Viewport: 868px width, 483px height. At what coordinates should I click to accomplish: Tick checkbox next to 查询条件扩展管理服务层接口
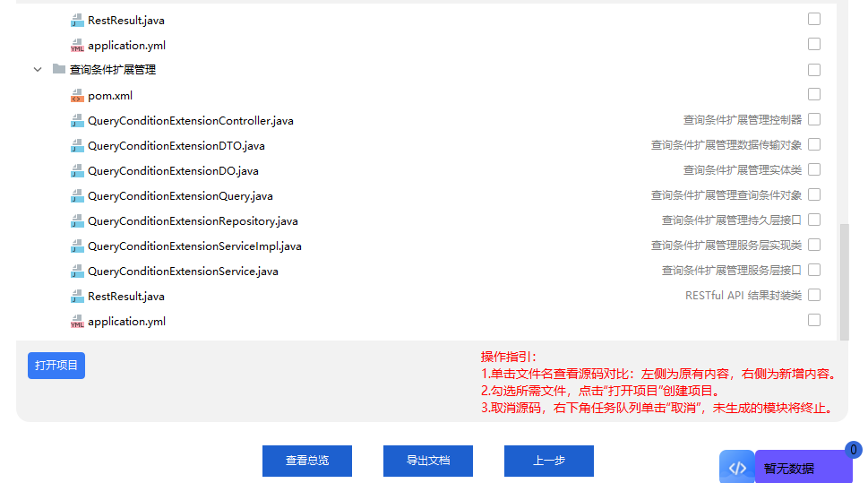tap(813, 270)
